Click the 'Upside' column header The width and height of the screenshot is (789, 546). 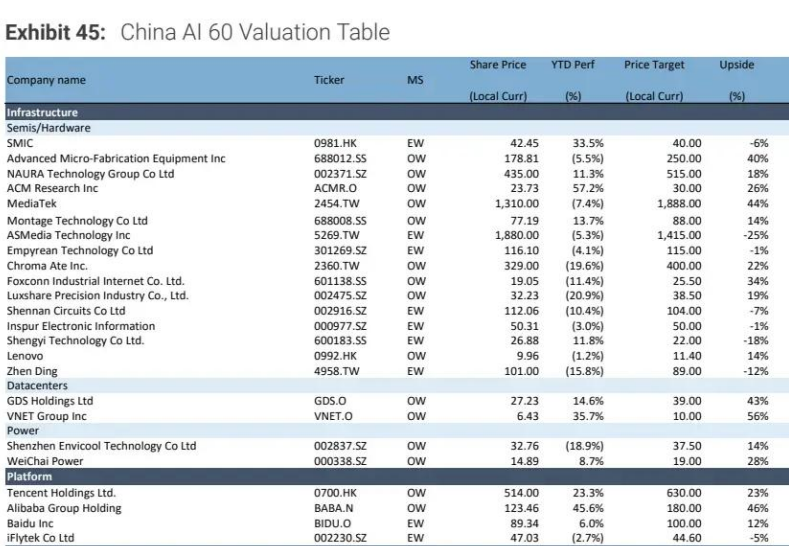(737, 65)
